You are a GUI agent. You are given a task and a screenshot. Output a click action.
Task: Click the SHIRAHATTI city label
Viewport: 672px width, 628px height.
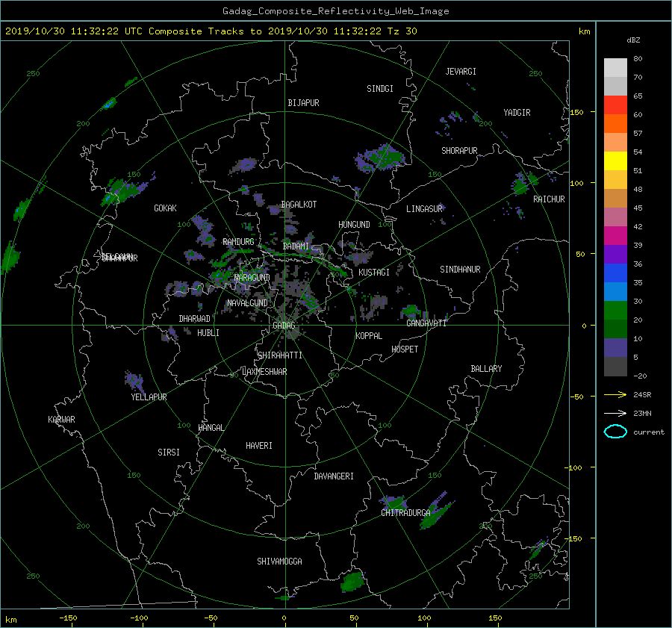point(280,355)
